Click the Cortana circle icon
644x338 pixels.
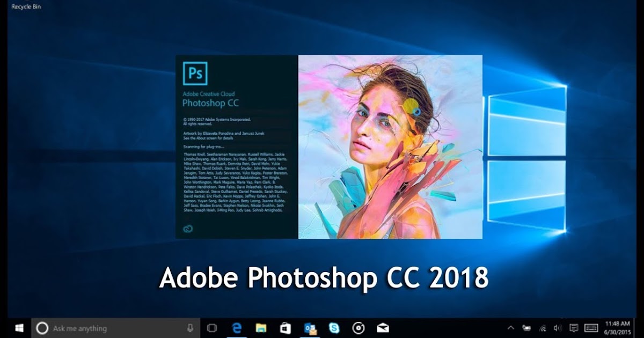click(x=43, y=328)
